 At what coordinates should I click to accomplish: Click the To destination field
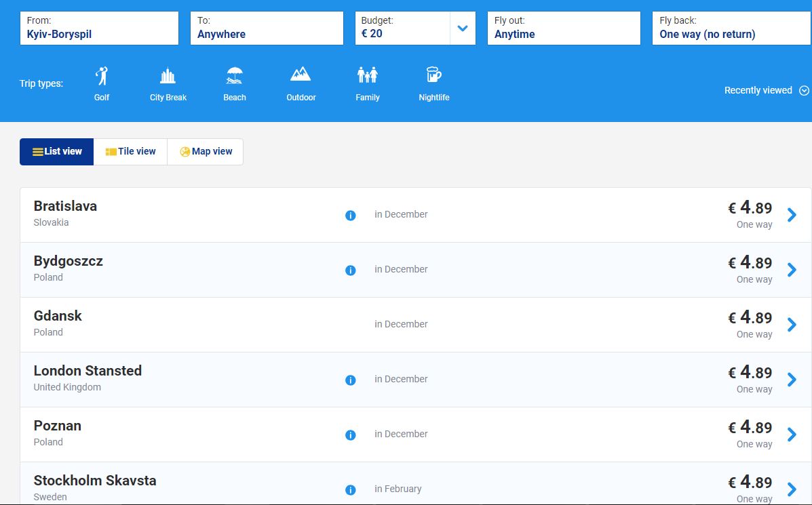point(266,28)
